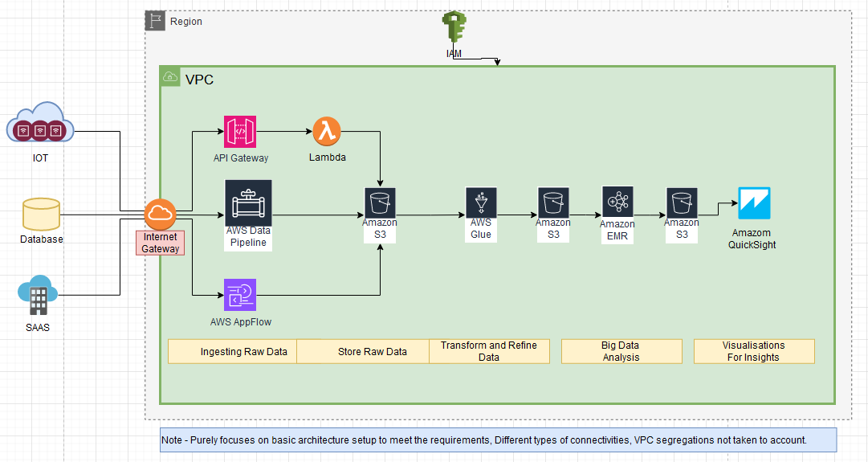Viewport: 868px width, 462px height.
Task: Click the SAAS label text
Action: 38,327
